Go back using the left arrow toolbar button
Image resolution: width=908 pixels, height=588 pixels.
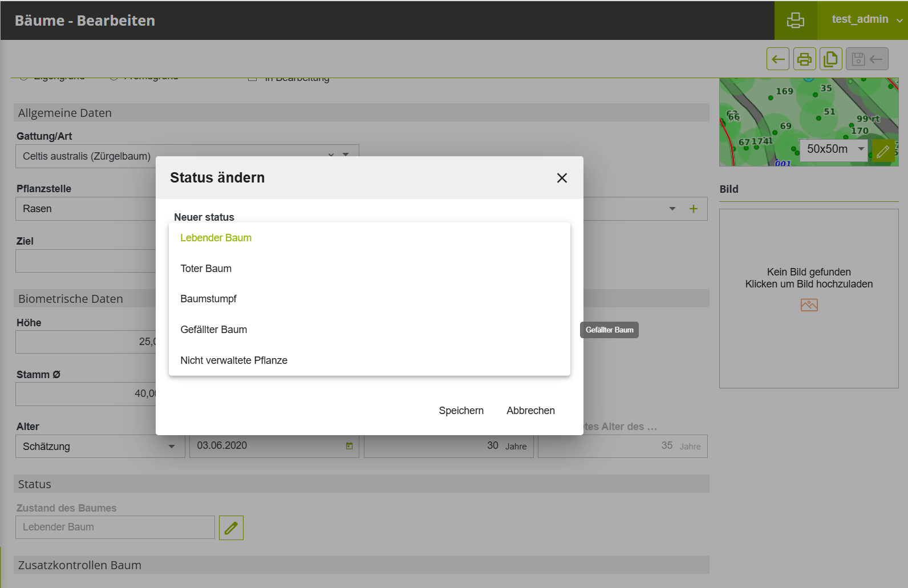pyautogui.click(x=778, y=59)
